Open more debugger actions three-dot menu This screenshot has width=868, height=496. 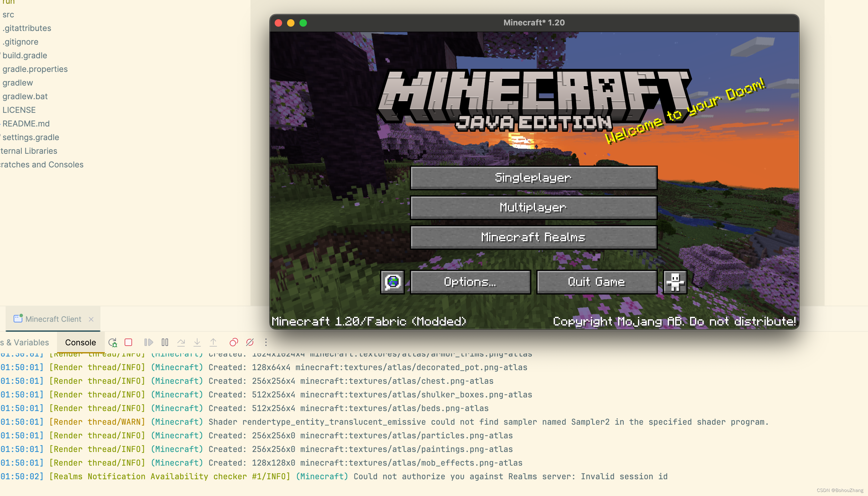[266, 342]
